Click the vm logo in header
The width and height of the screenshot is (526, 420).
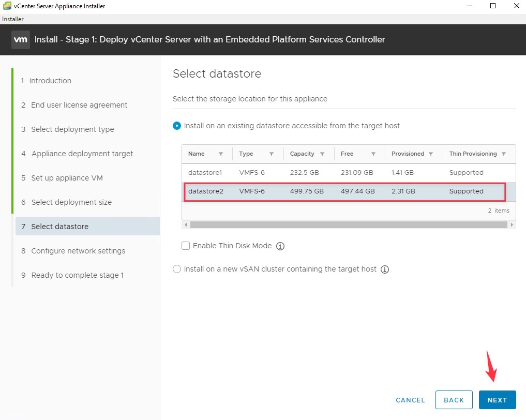[21, 40]
